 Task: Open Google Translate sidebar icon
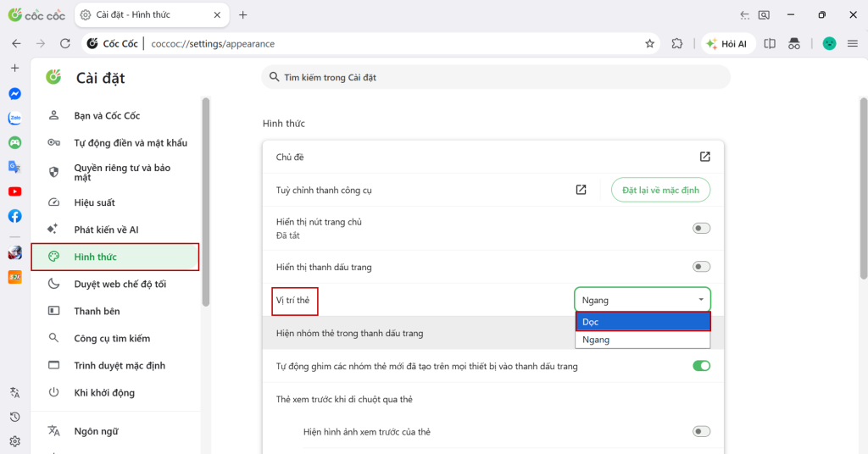[x=15, y=167]
